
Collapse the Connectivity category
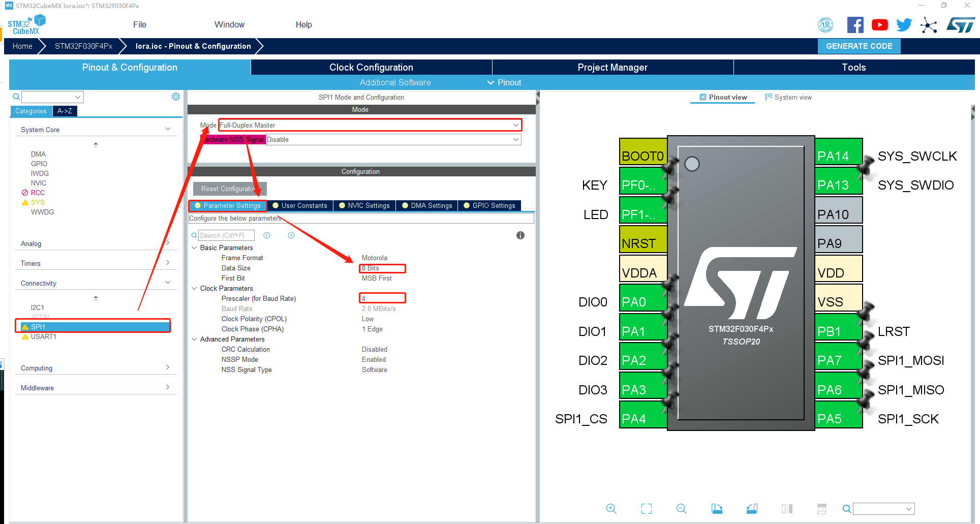(168, 283)
